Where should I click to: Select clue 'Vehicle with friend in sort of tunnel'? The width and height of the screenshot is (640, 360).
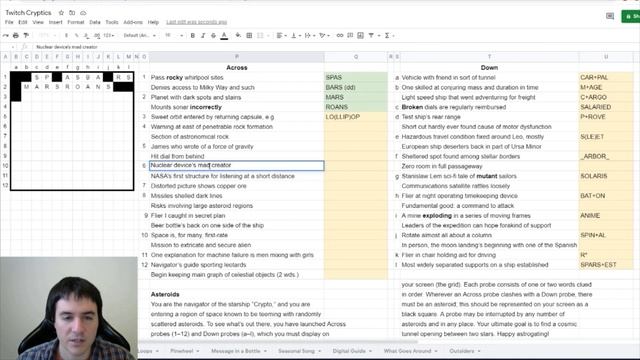click(489, 77)
